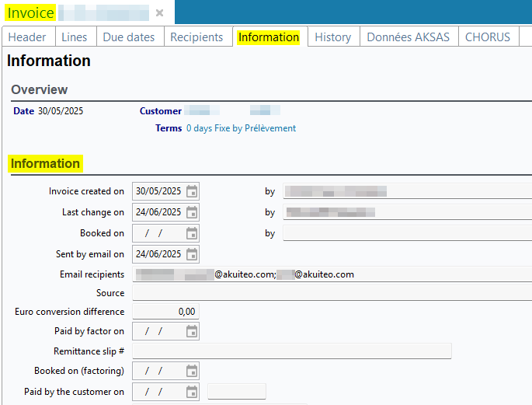Open the CHORUS tab
This screenshot has width=532, height=405.
[x=488, y=37]
